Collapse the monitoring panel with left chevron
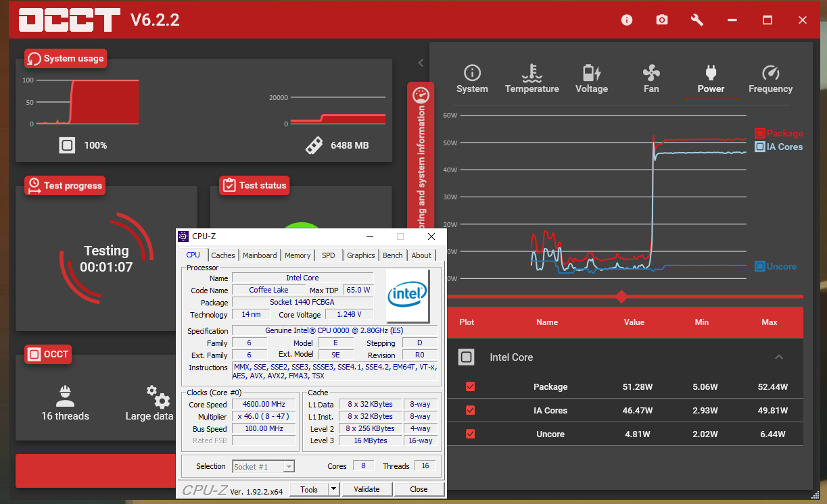Screen dimensions: 827x504 click(x=421, y=63)
